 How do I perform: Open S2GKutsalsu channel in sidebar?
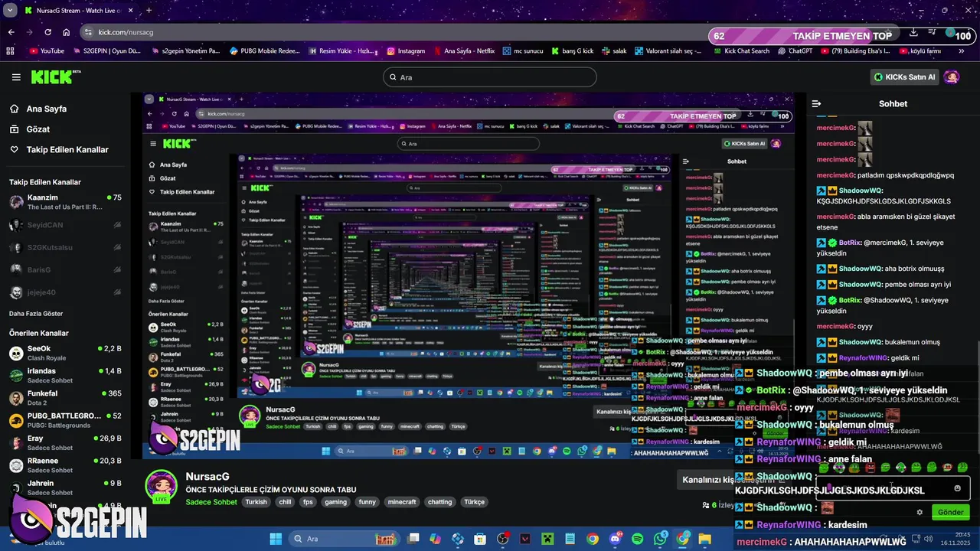[x=64, y=248]
